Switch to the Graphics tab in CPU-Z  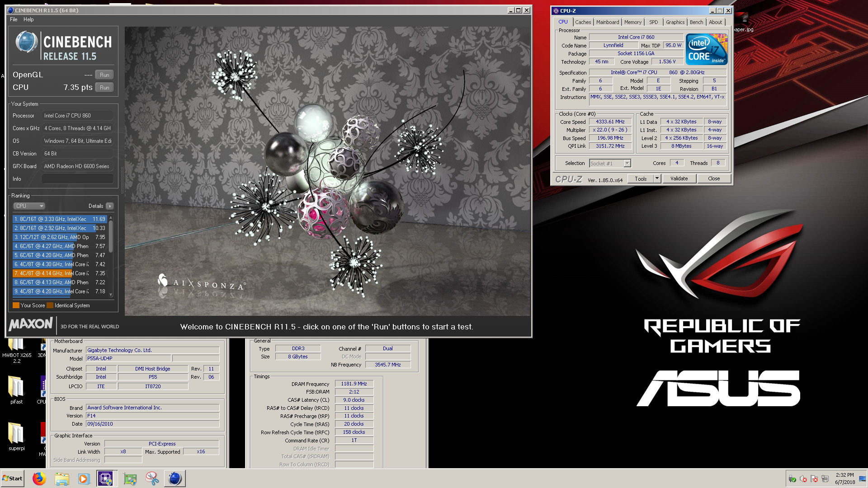(675, 22)
